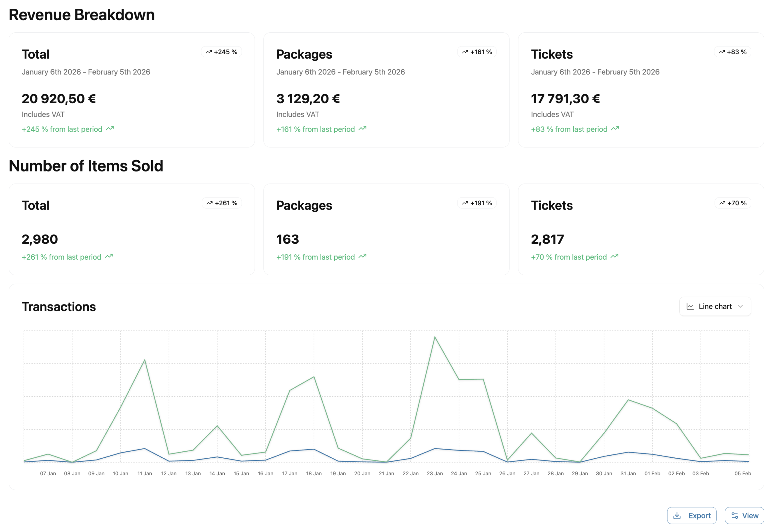Click the +261 % badge on Items Total card
The height and width of the screenshot is (532, 773).
222,203
